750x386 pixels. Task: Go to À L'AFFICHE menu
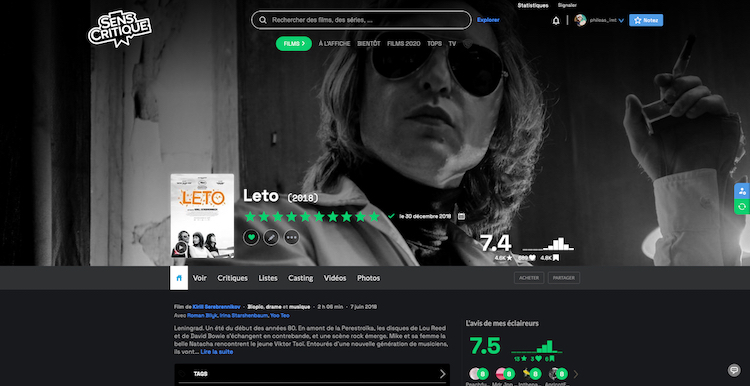334,44
